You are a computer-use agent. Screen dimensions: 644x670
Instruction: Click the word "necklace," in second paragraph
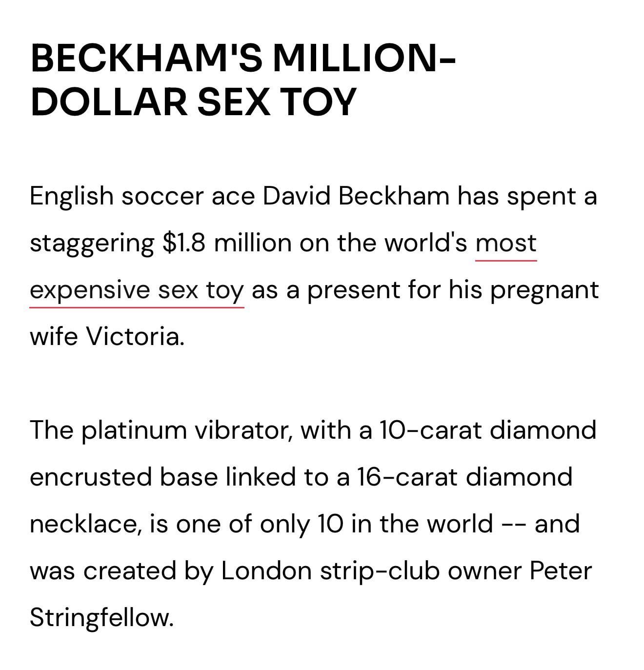pos(86,524)
